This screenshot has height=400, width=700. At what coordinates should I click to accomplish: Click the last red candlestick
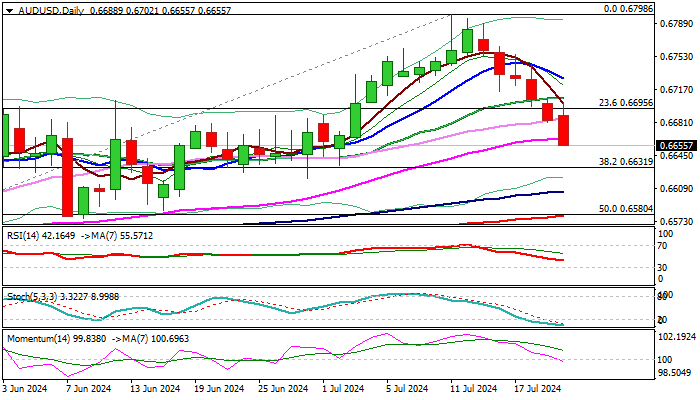(563, 130)
